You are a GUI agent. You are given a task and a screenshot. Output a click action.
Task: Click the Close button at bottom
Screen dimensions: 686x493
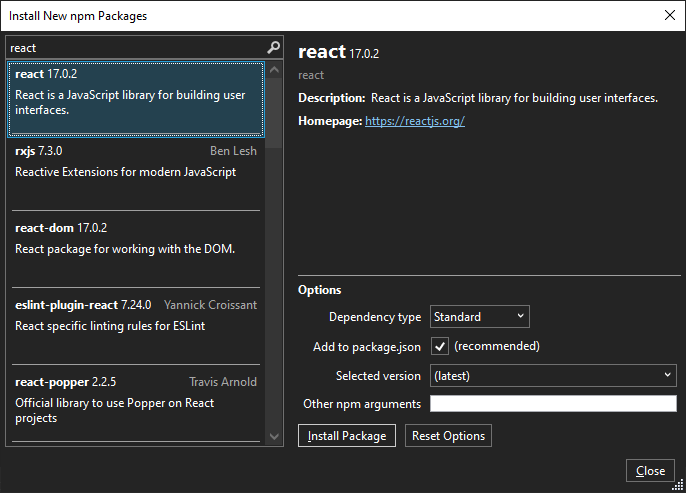pyautogui.click(x=650, y=471)
